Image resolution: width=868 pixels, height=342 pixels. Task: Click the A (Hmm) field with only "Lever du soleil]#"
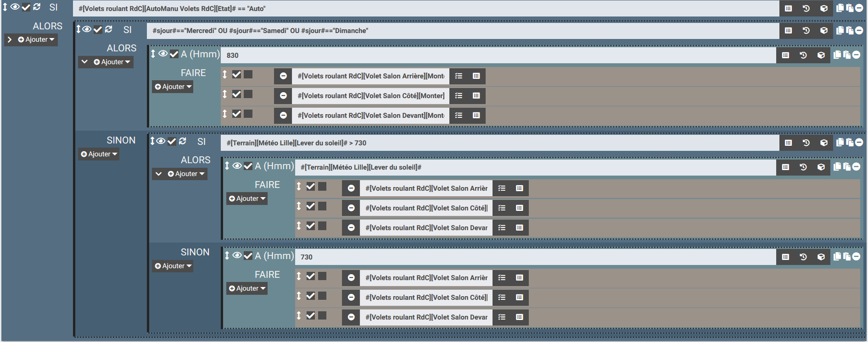(x=536, y=167)
